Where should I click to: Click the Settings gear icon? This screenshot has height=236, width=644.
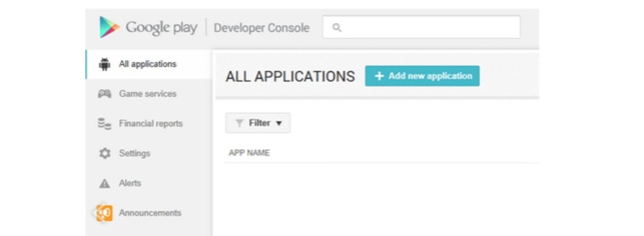[105, 153]
